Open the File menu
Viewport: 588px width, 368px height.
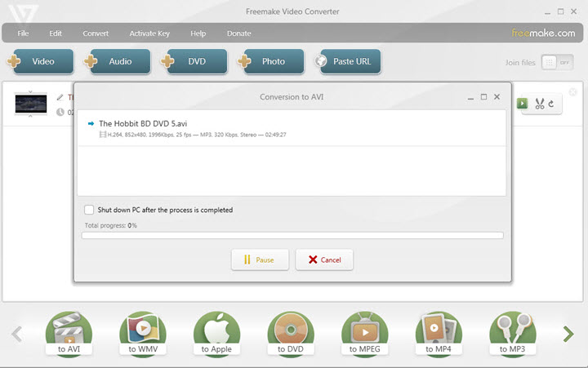pos(23,33)
